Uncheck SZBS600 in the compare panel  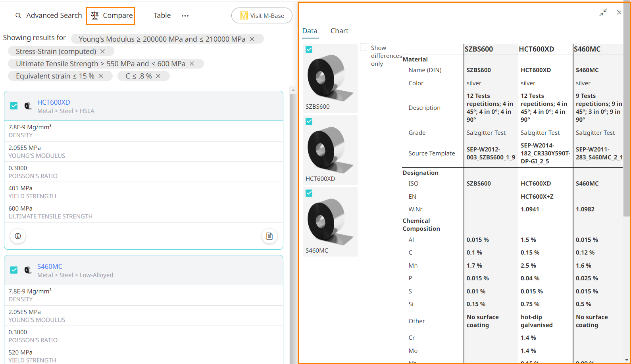(309, 49)
